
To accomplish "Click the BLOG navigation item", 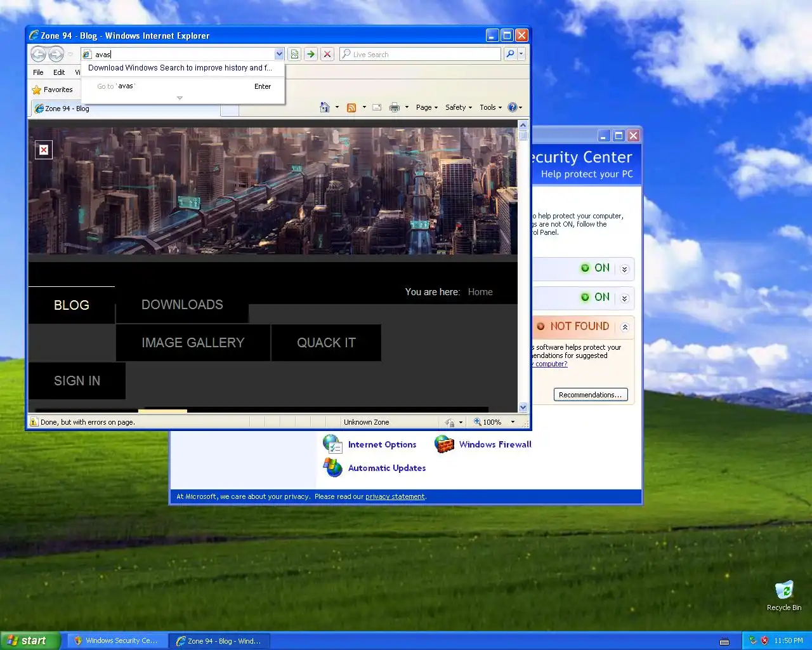I will (x=72, y=305).
